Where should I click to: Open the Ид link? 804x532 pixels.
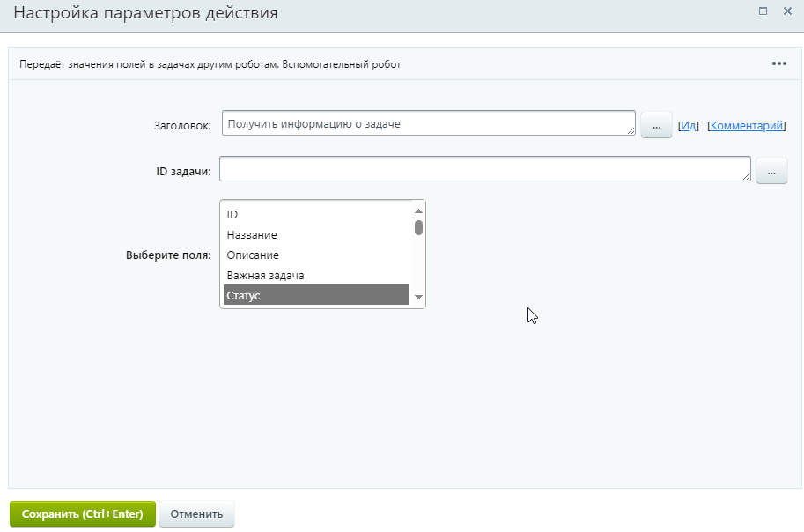(689, 126)
